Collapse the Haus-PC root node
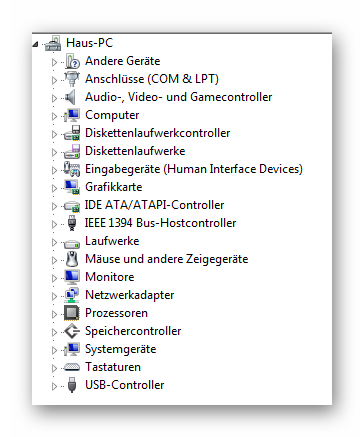The width and height of the screenshot is (364, 437). tap(36, 44)
